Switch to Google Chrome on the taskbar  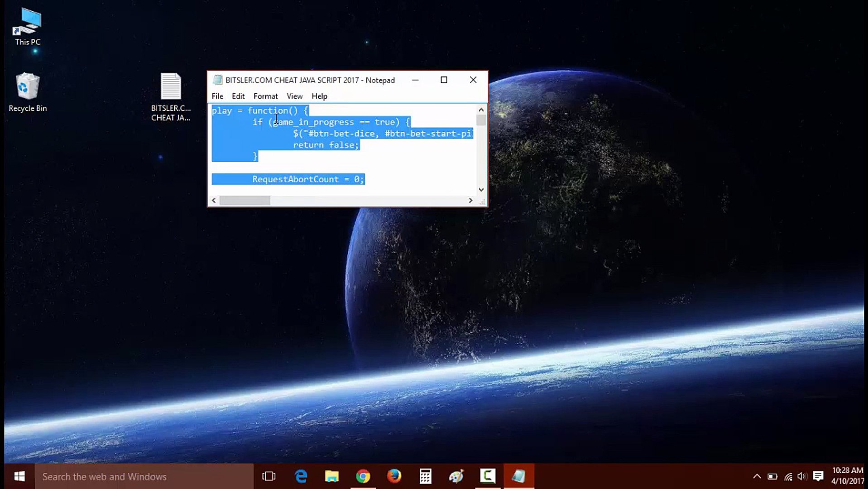363,476
